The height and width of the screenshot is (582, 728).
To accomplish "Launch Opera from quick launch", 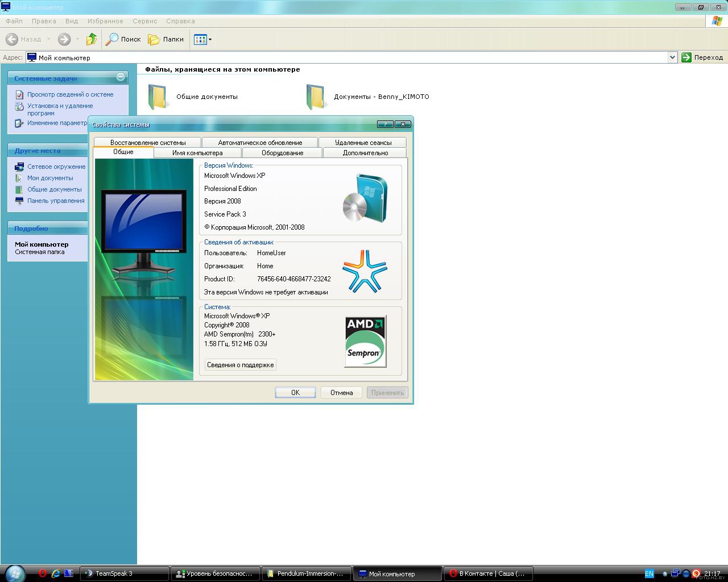I will (x=42, y=573).
